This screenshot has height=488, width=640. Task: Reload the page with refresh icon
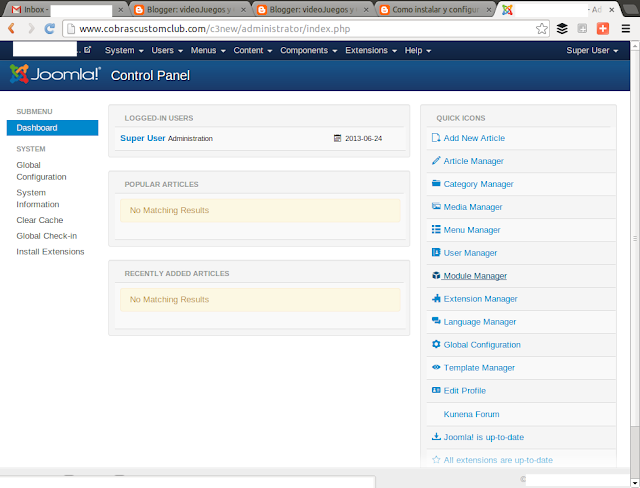coord(50,28)
